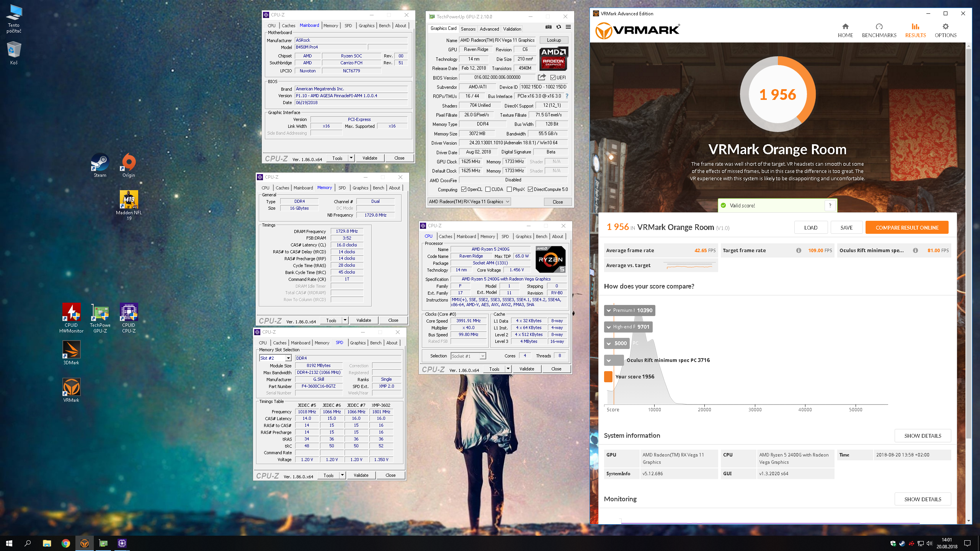Open TechPowerUp GPU-Z desktop shortcut

pos(100,318)
